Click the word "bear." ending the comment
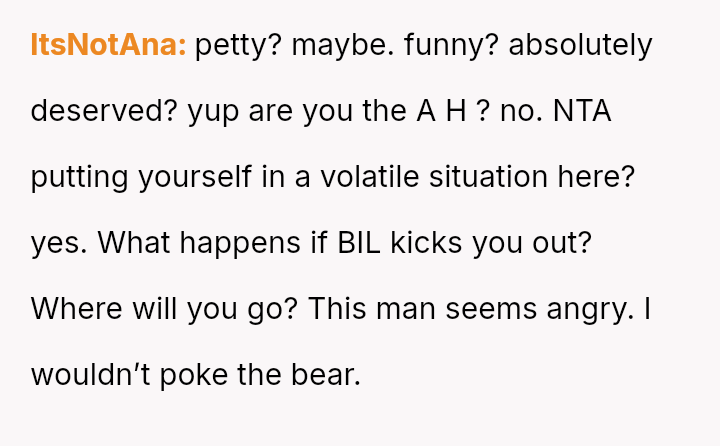The height and width of the screenshot is (446, 720). pyautogui.click(x=325, y=375)
